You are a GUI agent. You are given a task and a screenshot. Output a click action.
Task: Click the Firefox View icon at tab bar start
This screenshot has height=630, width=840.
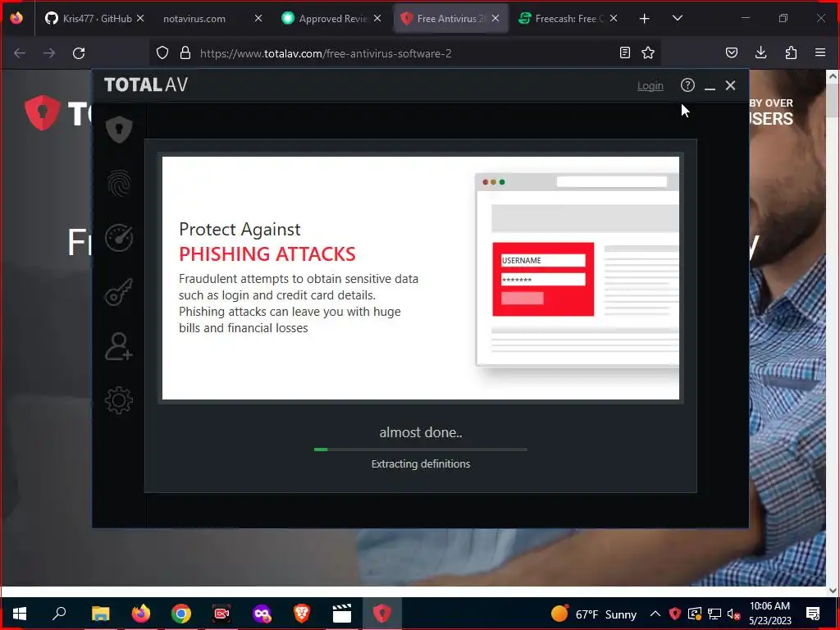(x=16, y=18)
